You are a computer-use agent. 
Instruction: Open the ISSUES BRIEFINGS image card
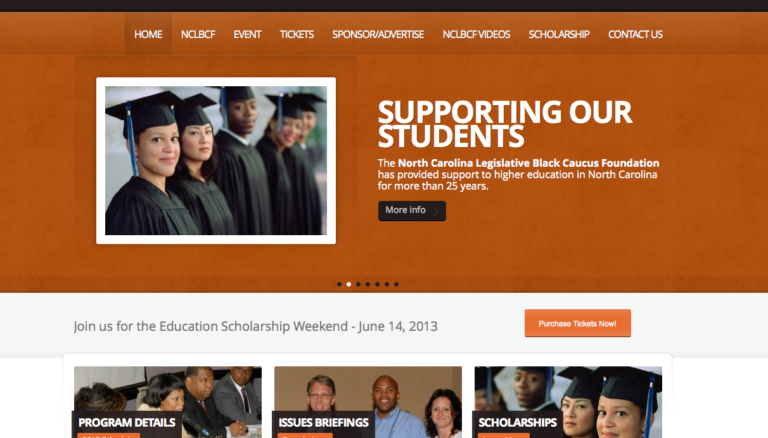coord(368,402)
